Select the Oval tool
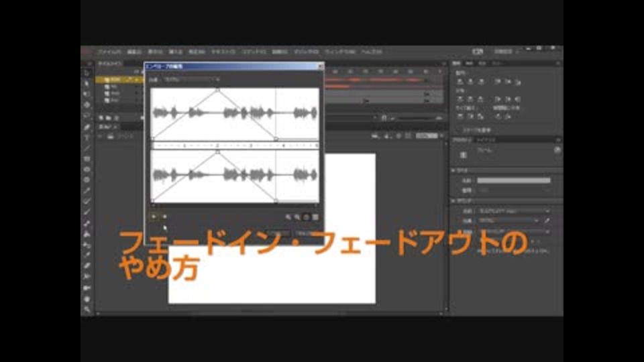Screen dimensions: 644x362 (87, 170)
